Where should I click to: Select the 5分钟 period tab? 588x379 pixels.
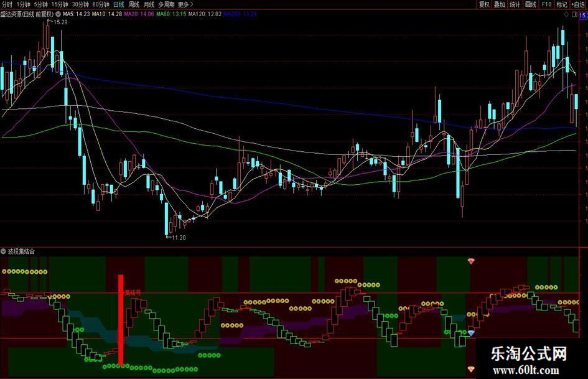(x=41, y=4)
